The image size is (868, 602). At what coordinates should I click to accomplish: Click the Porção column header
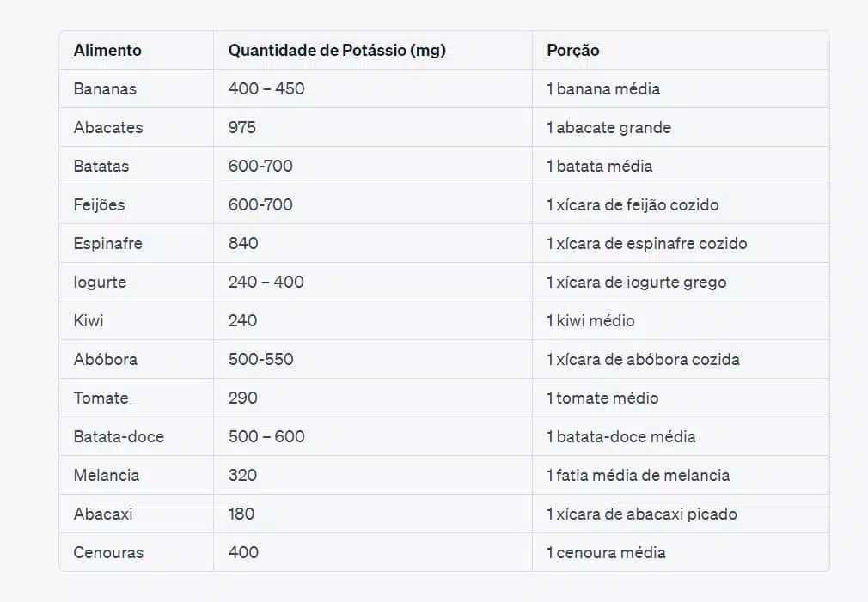pos(573,51)
